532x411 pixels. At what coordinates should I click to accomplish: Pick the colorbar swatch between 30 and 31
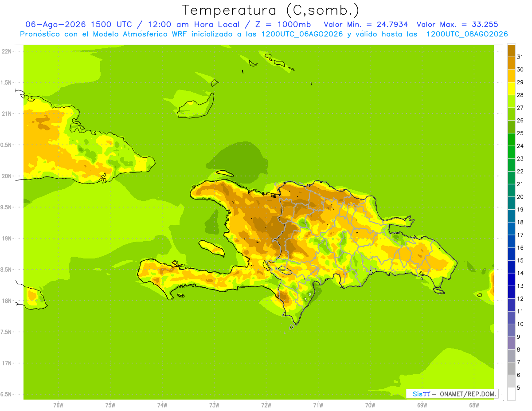tap(511, 63)
